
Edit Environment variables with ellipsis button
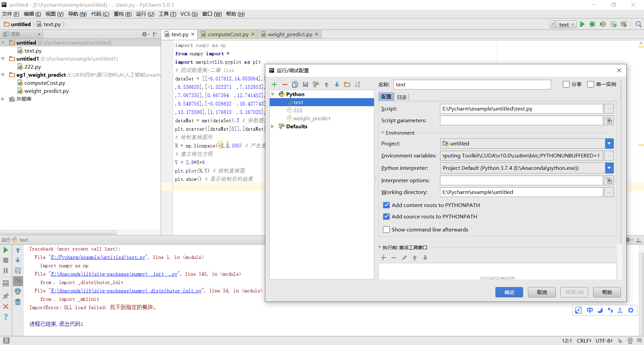click(x=609, y=156)
